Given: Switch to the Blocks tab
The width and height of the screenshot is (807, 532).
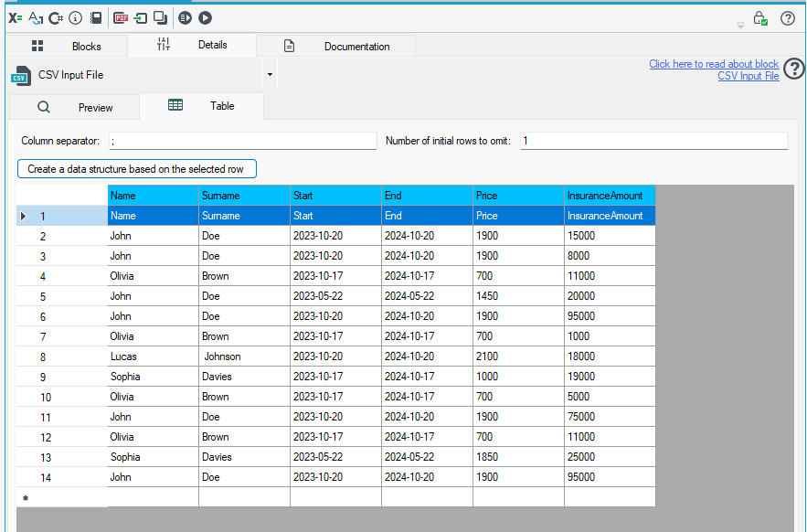Looking at the screenshot, I should (67, 47).
